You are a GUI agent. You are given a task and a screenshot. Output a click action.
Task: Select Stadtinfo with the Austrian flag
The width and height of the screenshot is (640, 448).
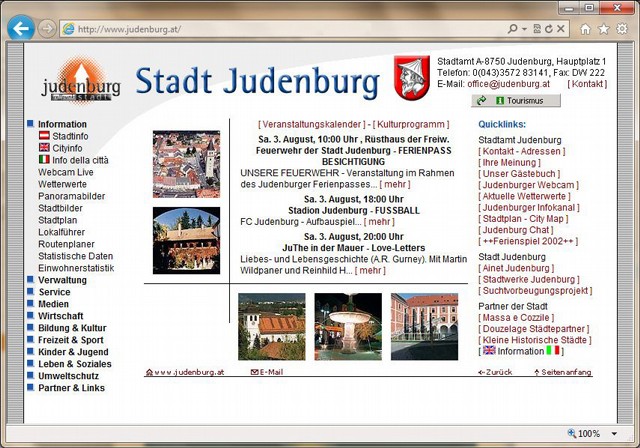click(63, 136)
